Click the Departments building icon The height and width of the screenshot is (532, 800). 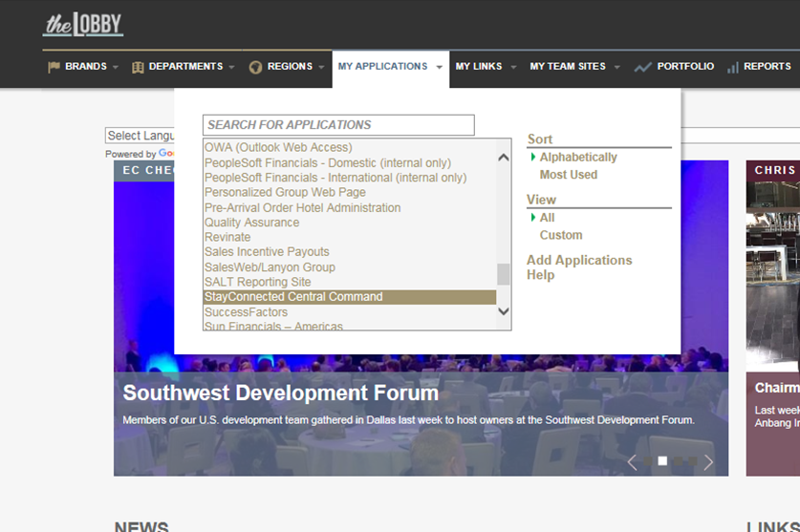pos(138,67)
